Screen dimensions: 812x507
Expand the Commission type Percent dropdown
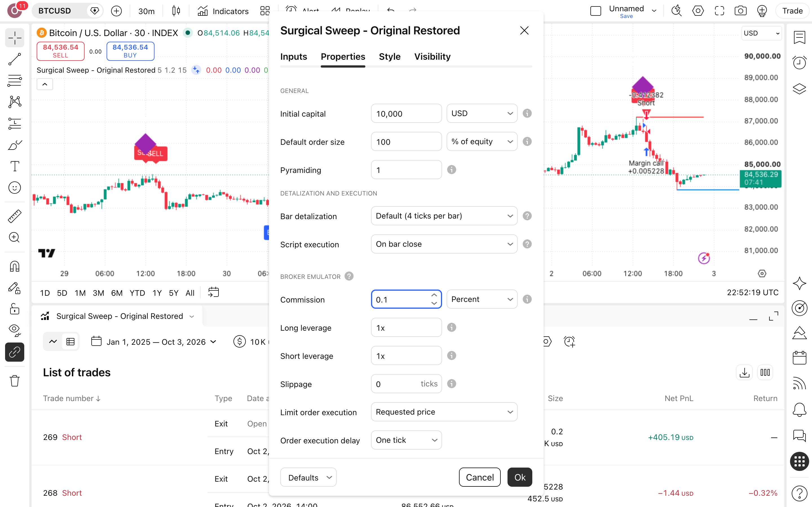point(482,299)
